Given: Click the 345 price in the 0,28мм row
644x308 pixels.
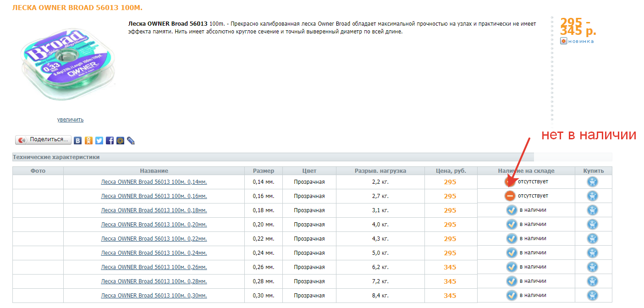Looking at the screenshot, I should (x=450, y=281).
